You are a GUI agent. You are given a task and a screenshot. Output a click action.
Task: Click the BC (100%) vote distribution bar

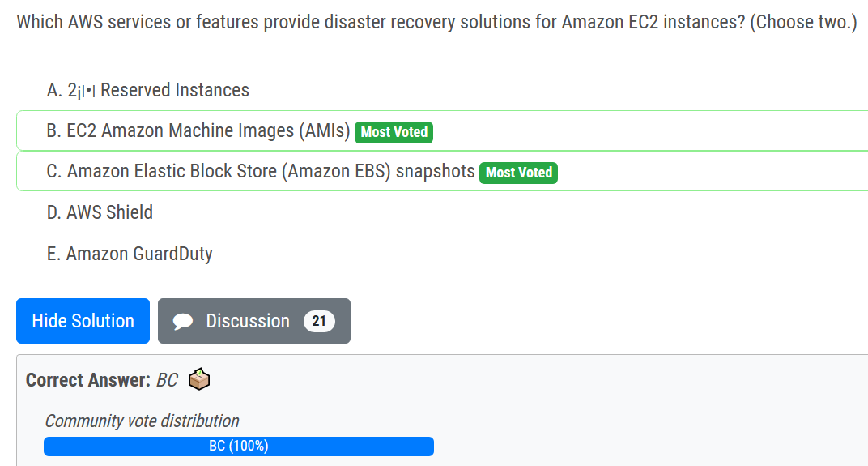[239, 447]
